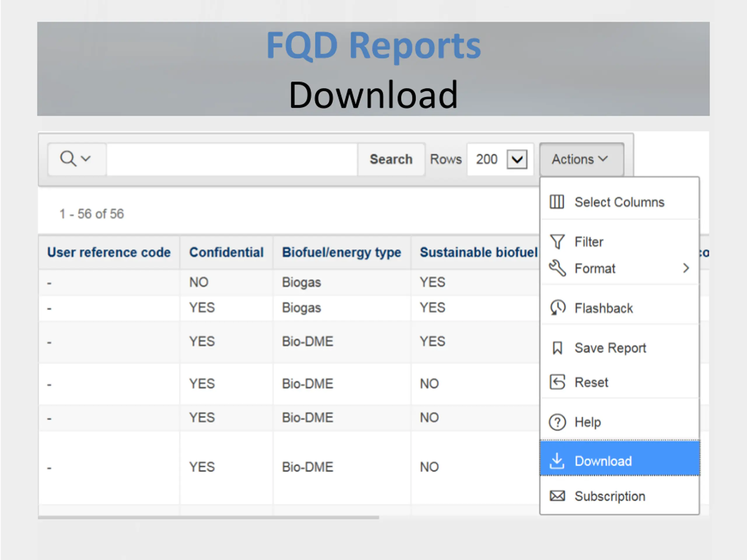Click the horizontal scrollbar below the table
The image size is (747, 560).
click(208, 517)
